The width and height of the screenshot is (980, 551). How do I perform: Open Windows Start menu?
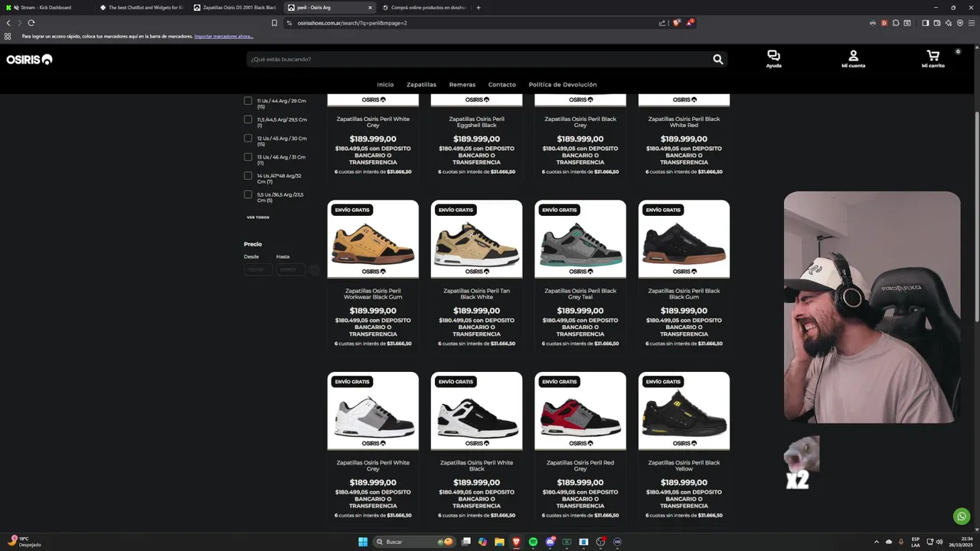363,542
